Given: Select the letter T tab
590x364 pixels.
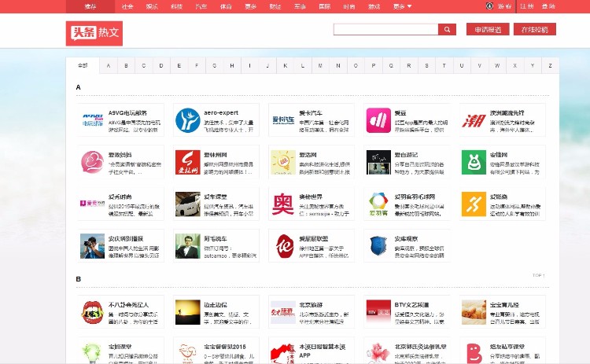Looking at the screenshot, I should tap(444, 65).
